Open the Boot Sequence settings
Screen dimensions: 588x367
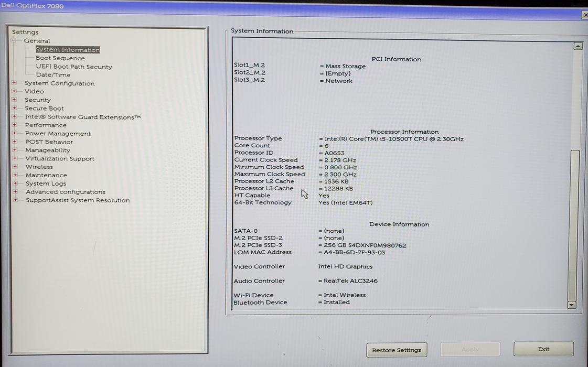[60, 58]
